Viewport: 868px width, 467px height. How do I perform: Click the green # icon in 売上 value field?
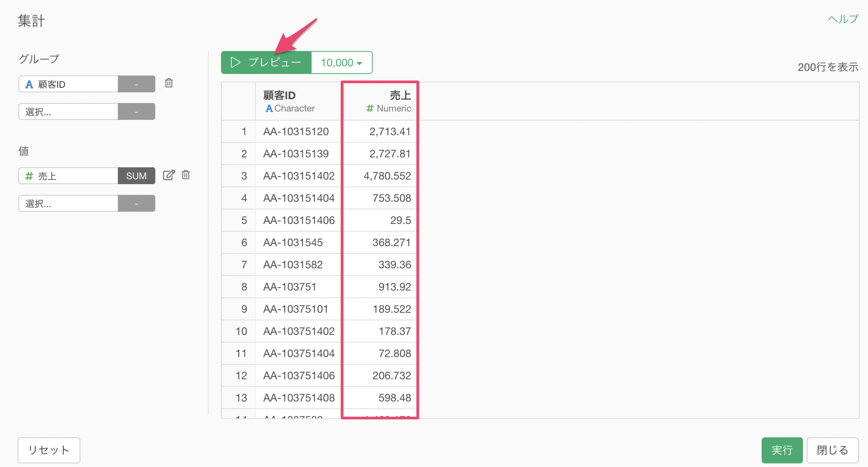[x=29, y=176]
